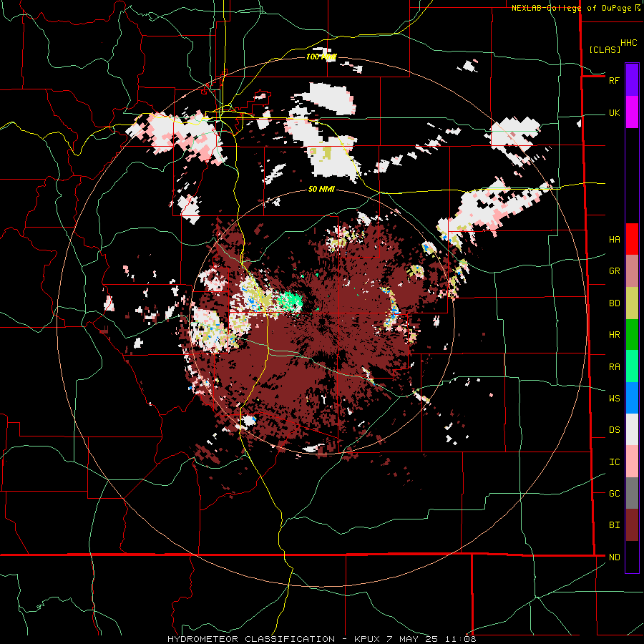Click the GC gray legend swatch
Image resolution: width=644 pixels, height=644 pixels.
pyautogui.click(x=632, y=493)
